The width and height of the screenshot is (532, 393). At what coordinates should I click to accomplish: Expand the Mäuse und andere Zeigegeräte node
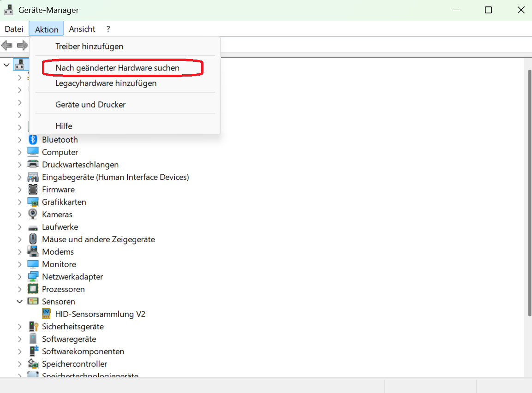click(19, 239)
